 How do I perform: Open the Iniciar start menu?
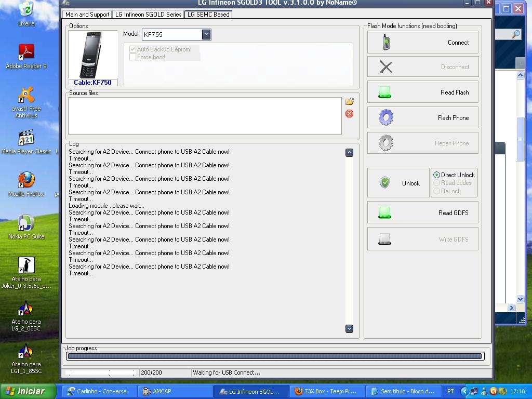[28, 391]
